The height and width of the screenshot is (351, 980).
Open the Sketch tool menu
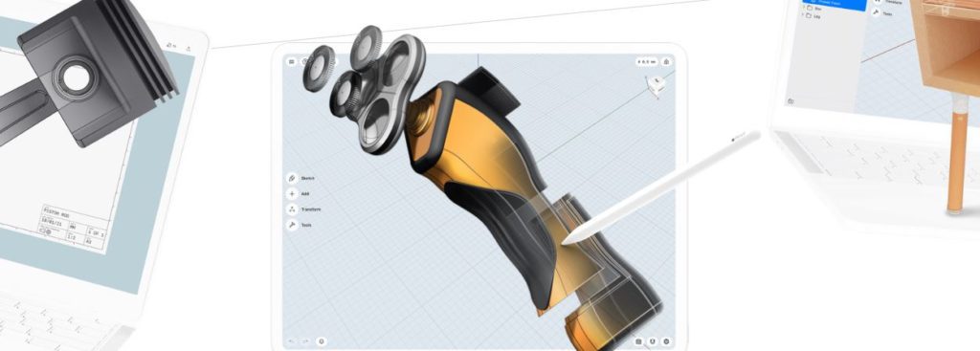(x=301, y=178)
